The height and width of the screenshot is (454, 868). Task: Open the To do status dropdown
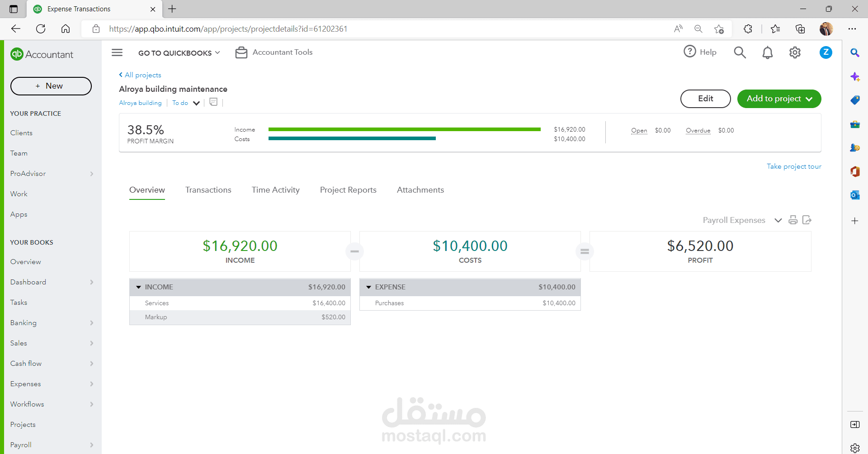(186, 103)
